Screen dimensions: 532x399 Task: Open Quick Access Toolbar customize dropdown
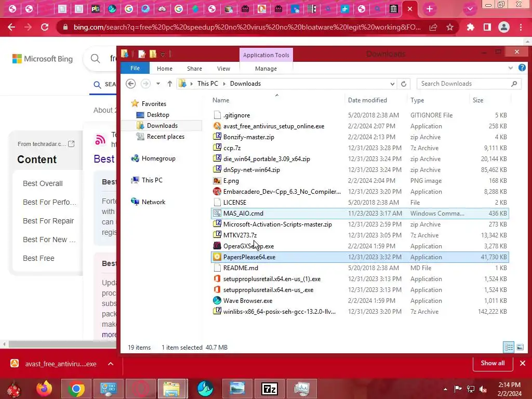[x=163, y=54]
